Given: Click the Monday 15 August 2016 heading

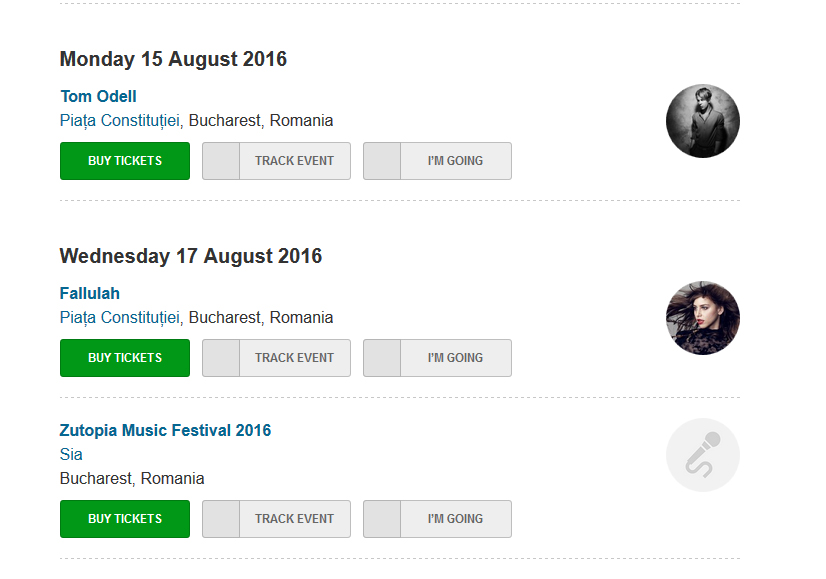Looking at the screenshot, I should coord(173,60).
